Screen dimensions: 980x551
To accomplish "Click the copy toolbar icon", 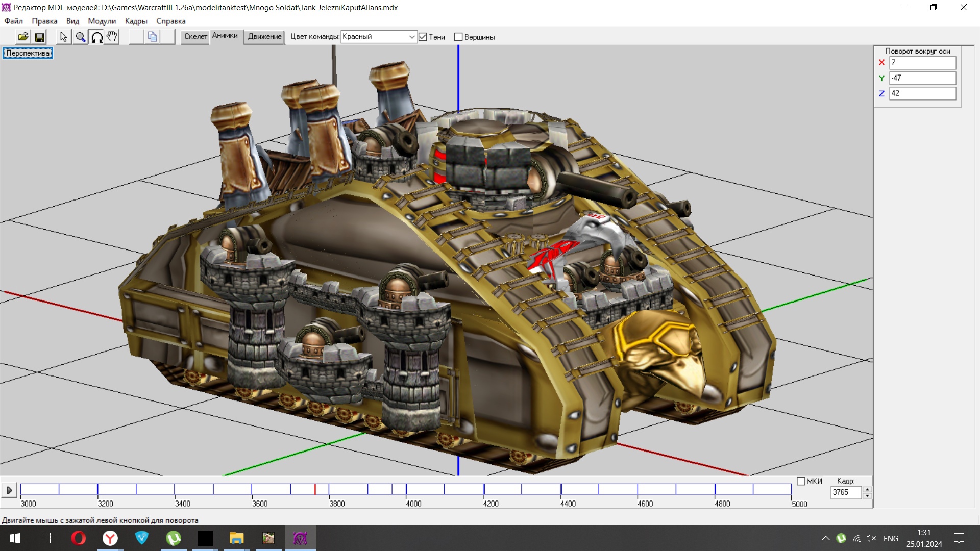I will pos(152,37).
